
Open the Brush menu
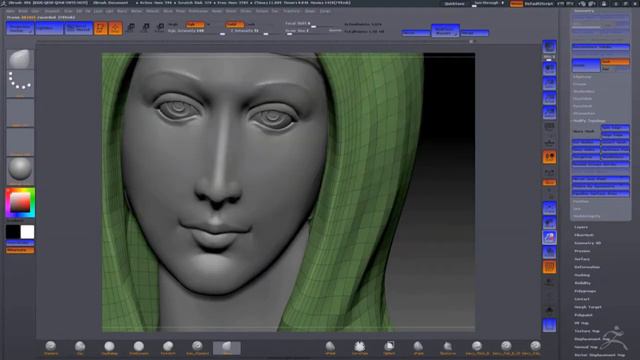(x=23, y=11)
